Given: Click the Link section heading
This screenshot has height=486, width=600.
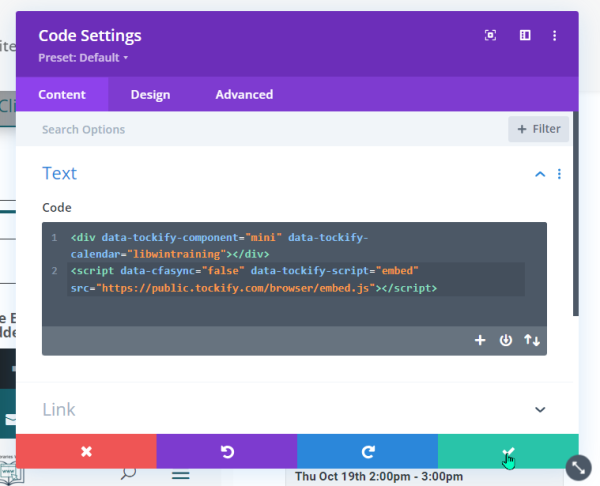Looking at the screenshot, I should [x=59, y=409].
